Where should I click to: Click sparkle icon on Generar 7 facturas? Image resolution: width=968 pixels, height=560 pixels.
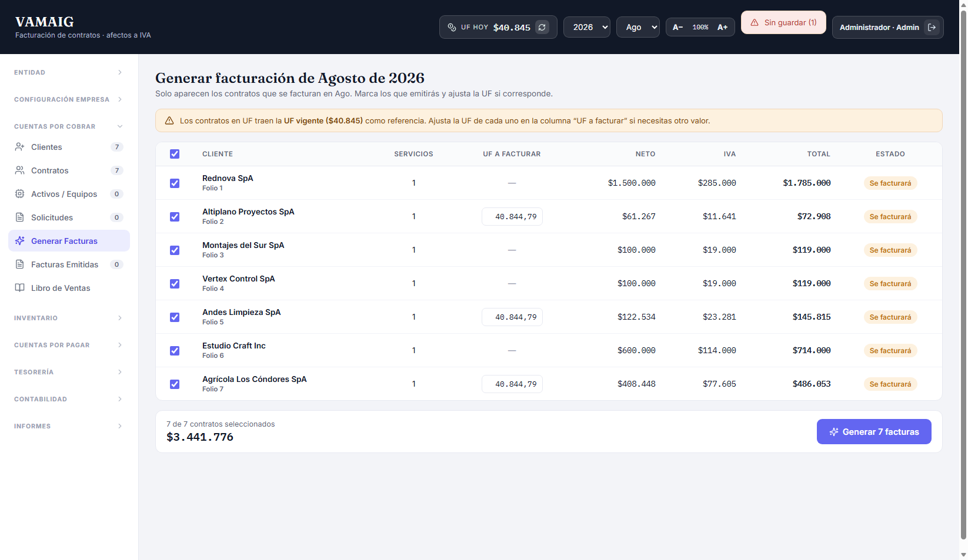coord(834,432)
